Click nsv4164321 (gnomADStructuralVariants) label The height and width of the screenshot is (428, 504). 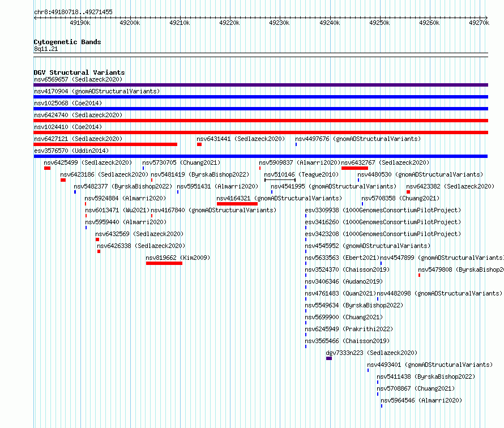coord(279,198)
